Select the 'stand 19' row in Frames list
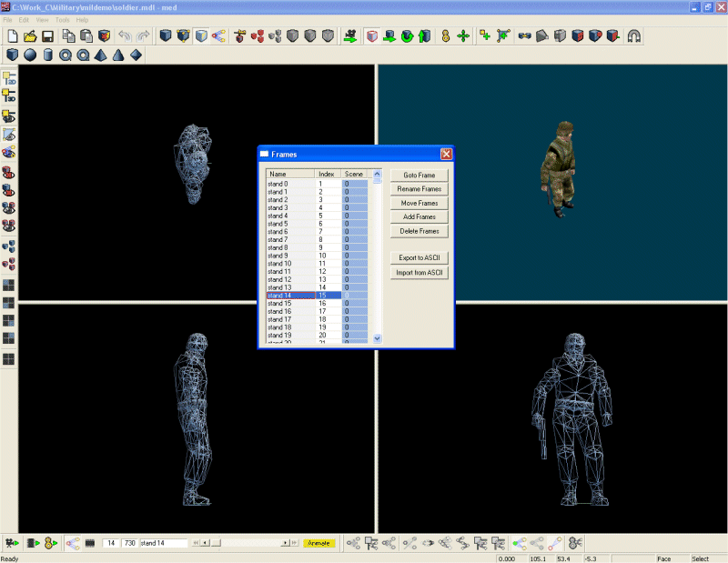Viewport: 728px width, 563px height. click(x=317, y=335)
